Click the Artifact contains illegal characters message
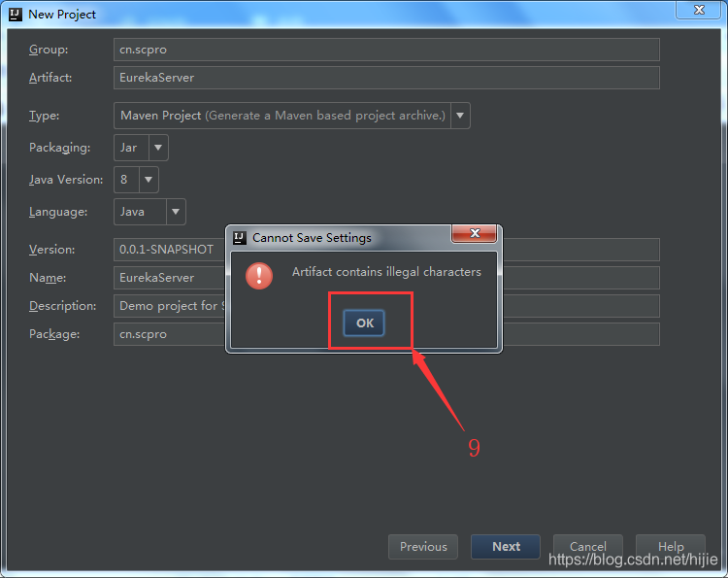Viewport: 728px width, 578px height. tap(386, 272)
